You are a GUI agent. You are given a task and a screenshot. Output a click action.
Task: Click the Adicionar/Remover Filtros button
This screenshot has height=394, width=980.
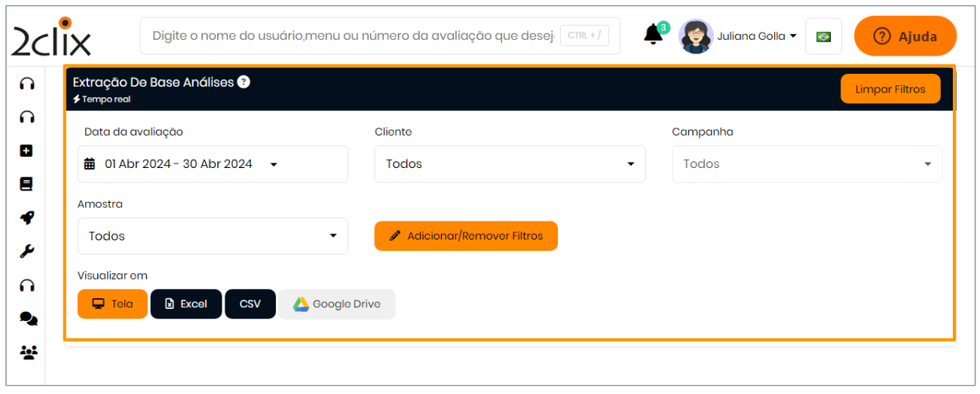(466, 236)
